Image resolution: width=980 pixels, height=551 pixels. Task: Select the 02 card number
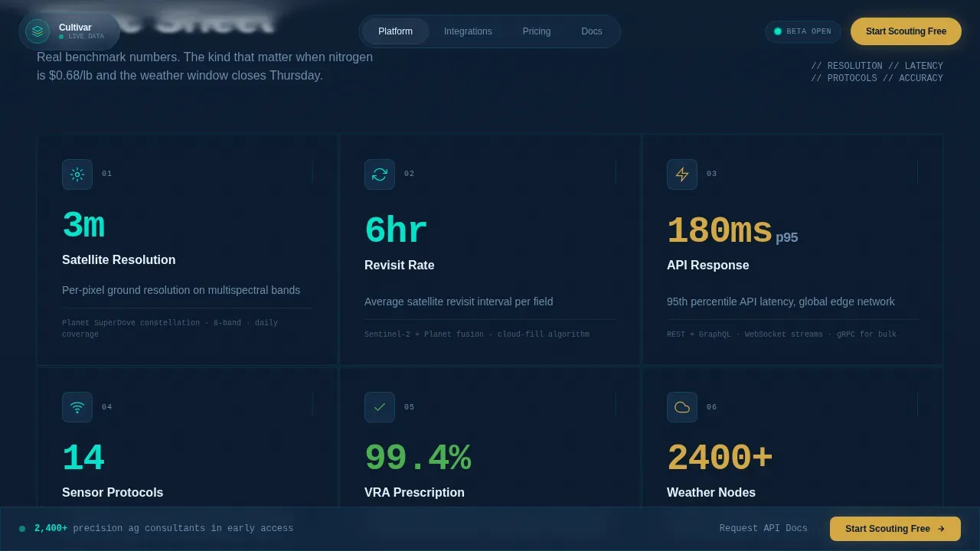coord(410,174)
